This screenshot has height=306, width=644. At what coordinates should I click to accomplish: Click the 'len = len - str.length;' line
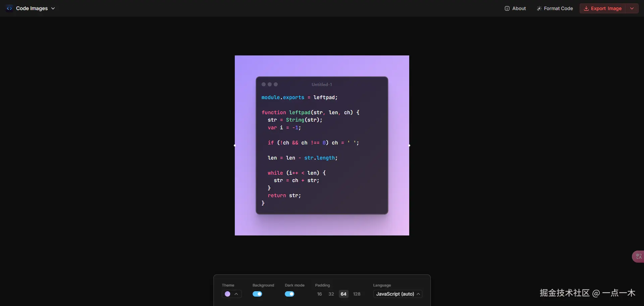pos(303,158)
